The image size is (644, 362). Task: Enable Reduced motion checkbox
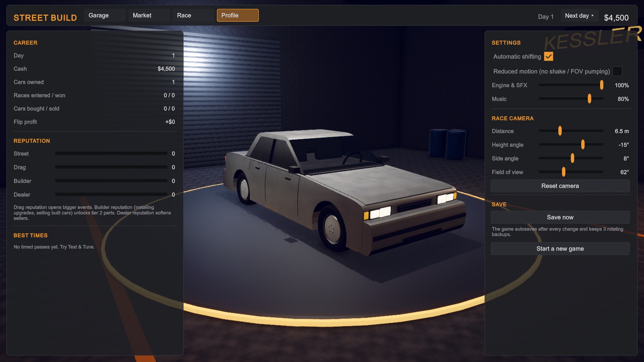tap(617, 71)
